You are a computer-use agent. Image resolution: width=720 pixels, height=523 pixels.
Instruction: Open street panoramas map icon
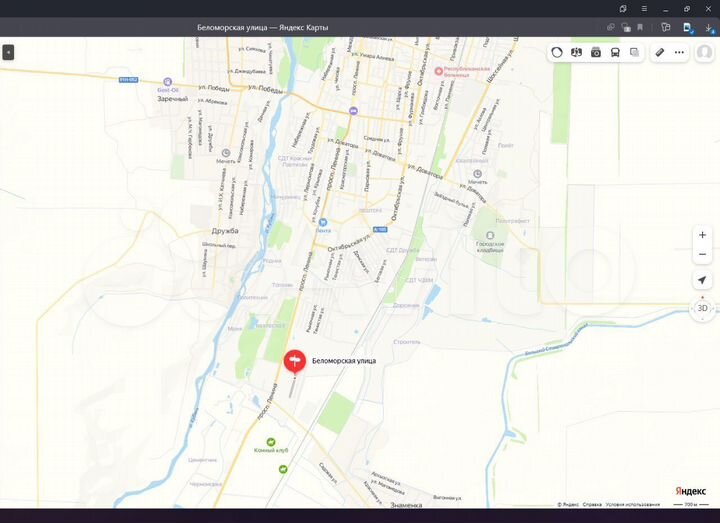pos(576,52)
